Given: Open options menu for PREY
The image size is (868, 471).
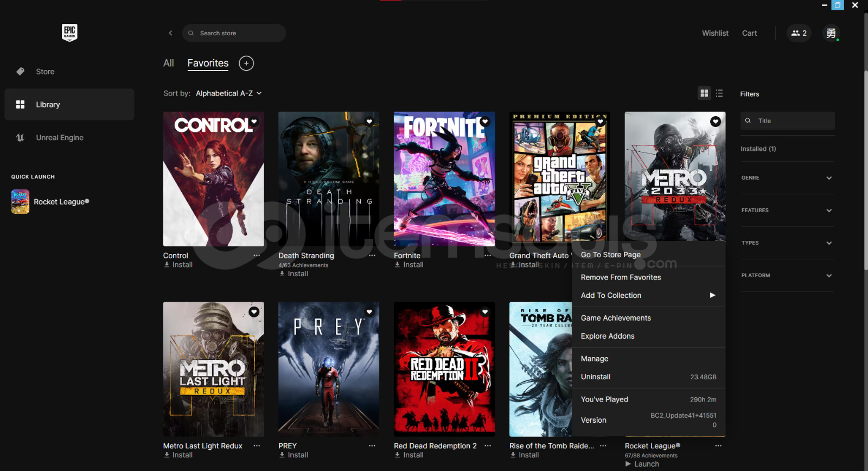Looking at the screenshot, I should [372, 445].
